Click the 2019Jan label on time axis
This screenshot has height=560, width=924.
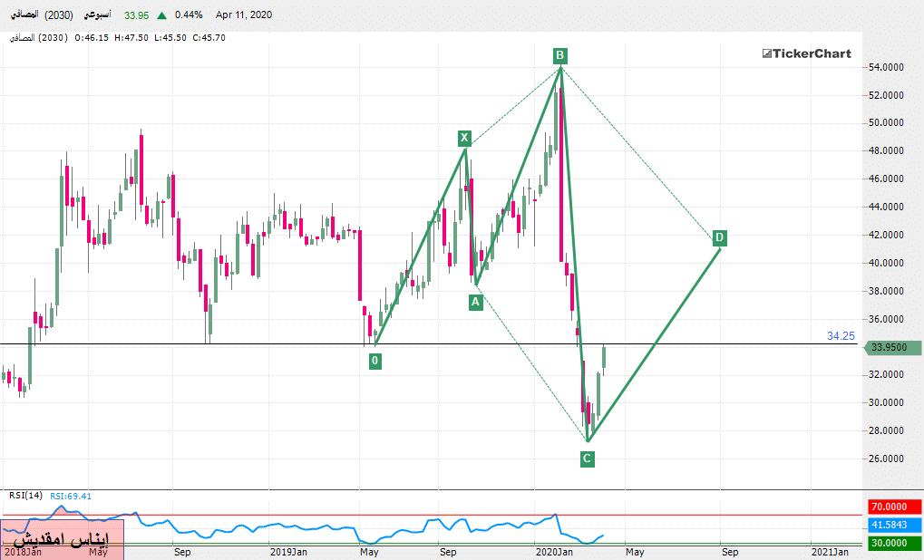pos(289,551)
